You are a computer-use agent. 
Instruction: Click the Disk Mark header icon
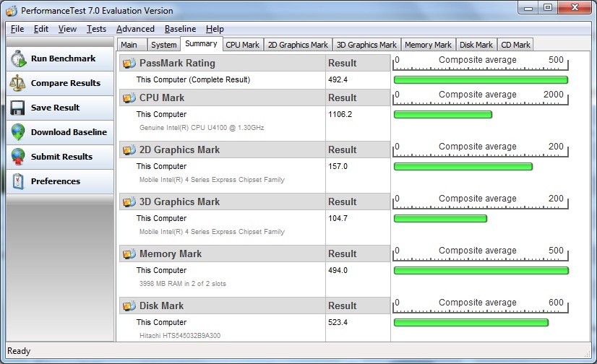pyautogui.click(x=129, y=305)
